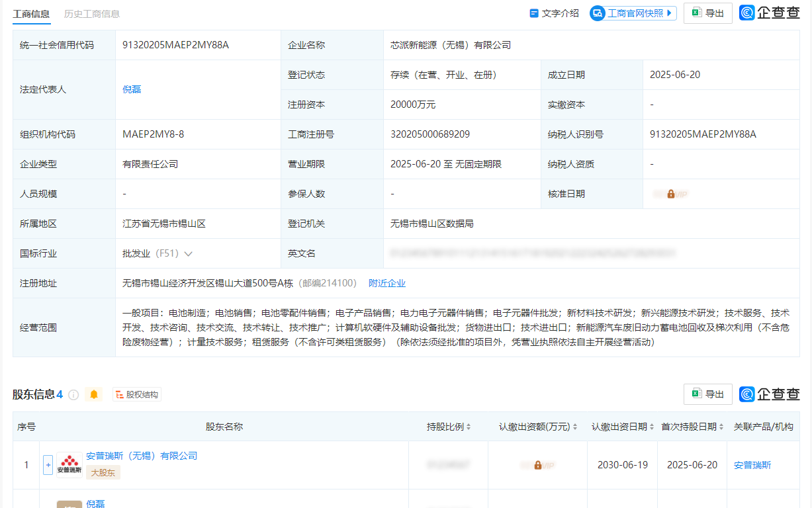Click 营业期限 value 2025-06-20 至 无固定期限
This screenshot has width=812, height=508.
446,164
